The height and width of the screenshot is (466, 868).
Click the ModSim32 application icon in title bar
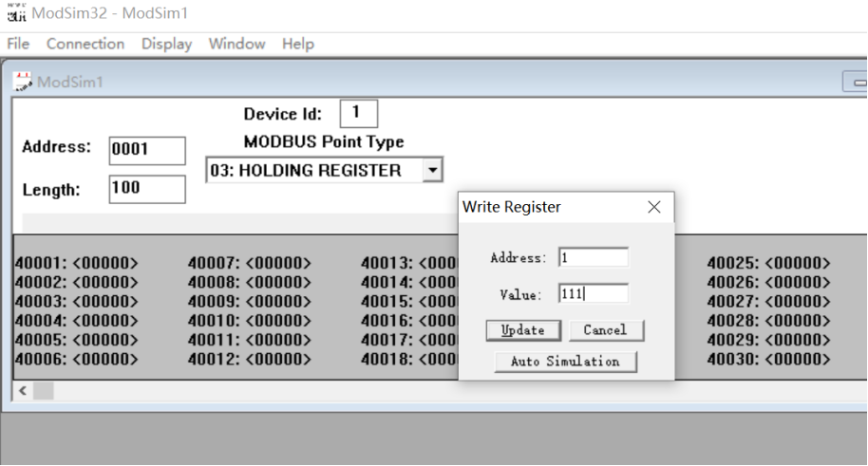(x=16, y=12)
